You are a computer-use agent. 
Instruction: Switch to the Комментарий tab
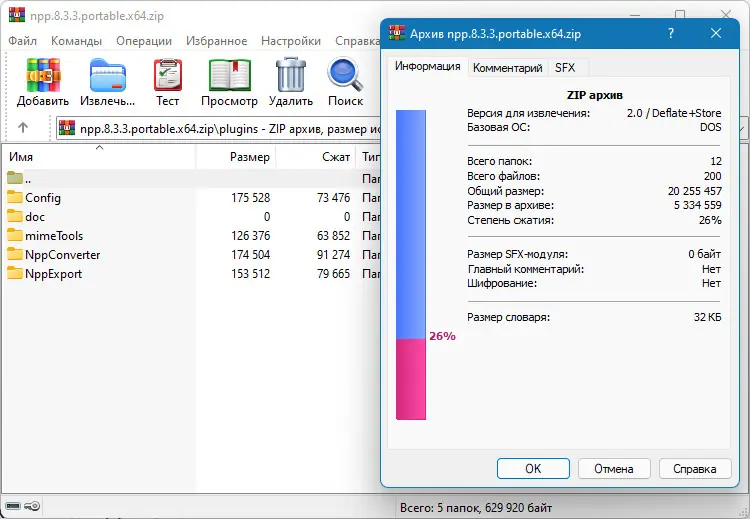click(507, 68)
